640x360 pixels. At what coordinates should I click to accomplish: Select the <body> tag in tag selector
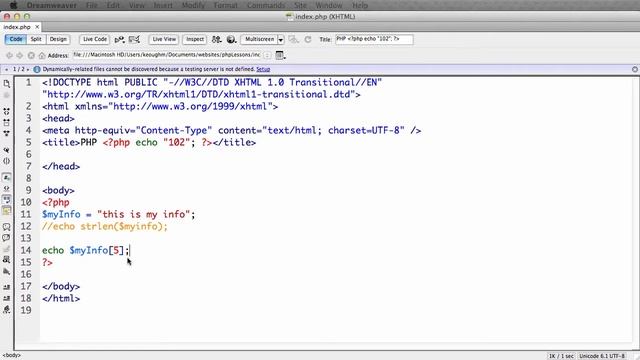(x=11, y=356)
